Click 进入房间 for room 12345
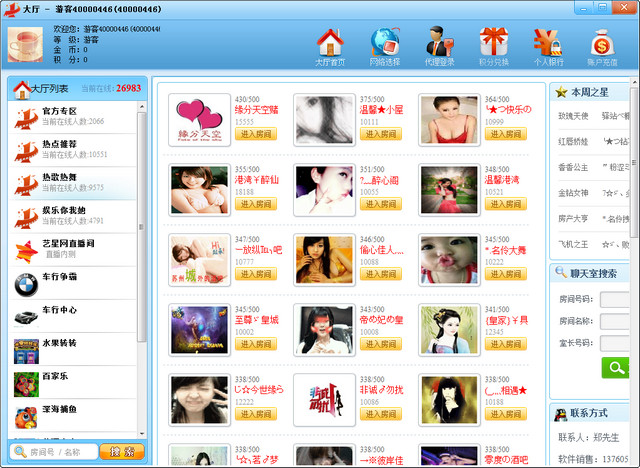640x468 pixels. 506,344
